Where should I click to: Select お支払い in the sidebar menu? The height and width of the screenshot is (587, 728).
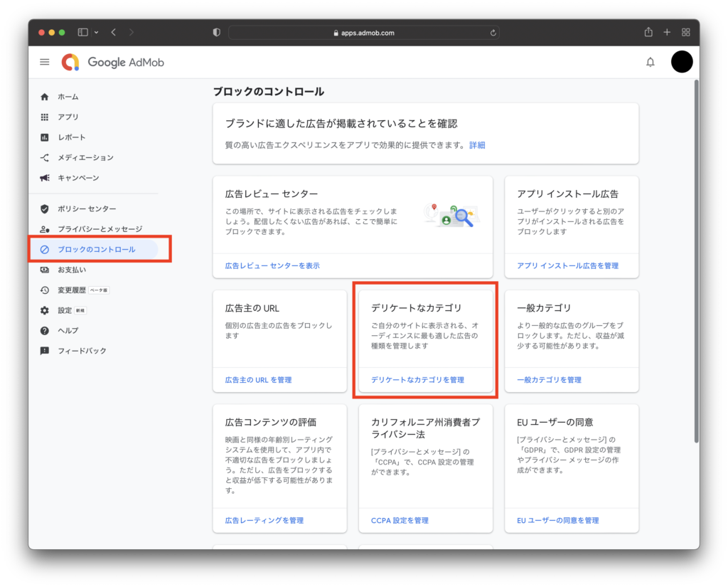tap(71, 270)
